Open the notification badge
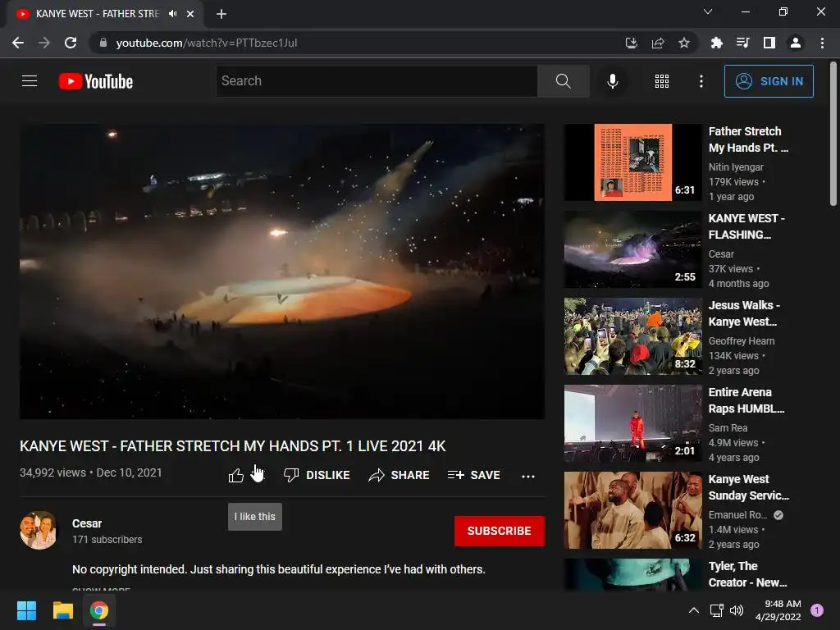The image size is (840, 630). tap(817, 610)
